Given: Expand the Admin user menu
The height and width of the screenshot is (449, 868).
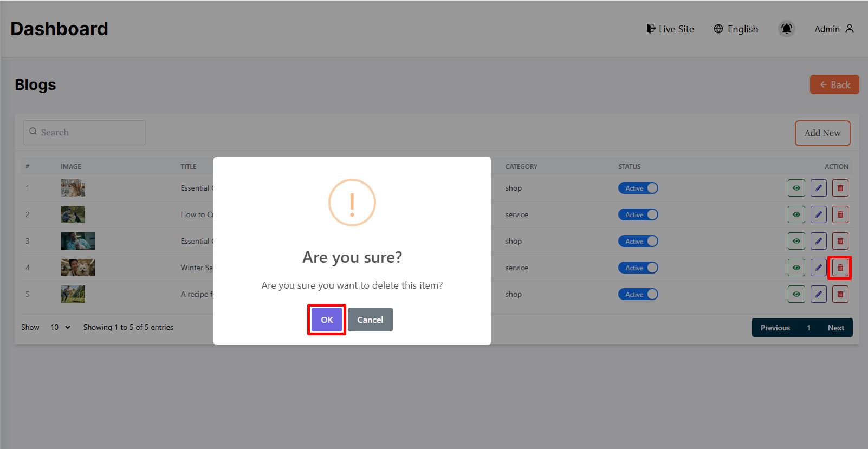Looking at the screenshot, I should coord(834,29).
